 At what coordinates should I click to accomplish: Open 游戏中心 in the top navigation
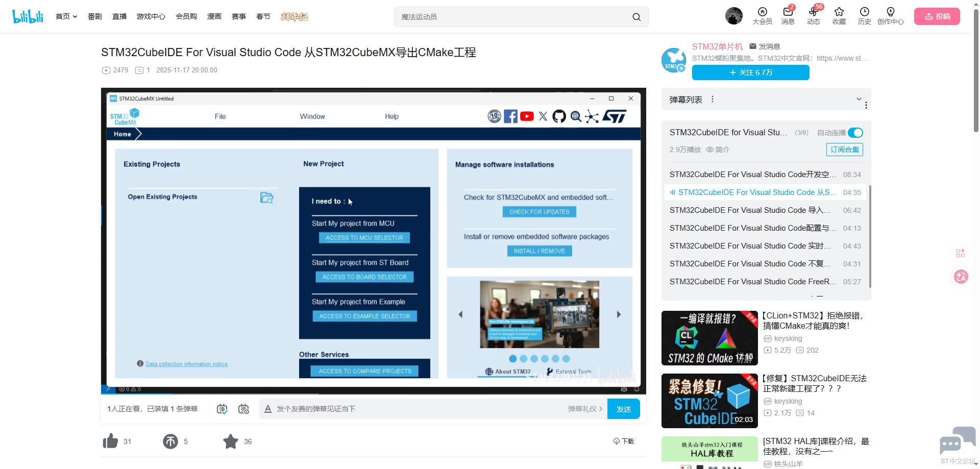[x=151, y=16]
